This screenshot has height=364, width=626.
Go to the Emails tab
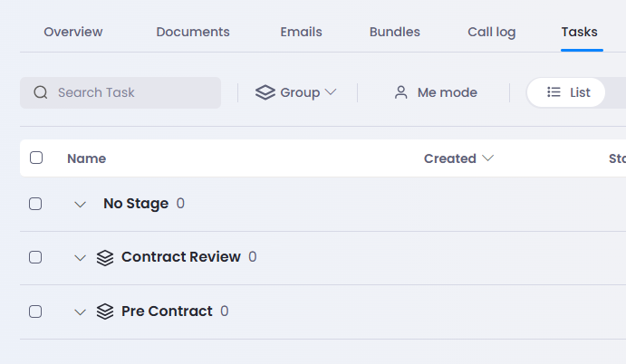[301, 32]
